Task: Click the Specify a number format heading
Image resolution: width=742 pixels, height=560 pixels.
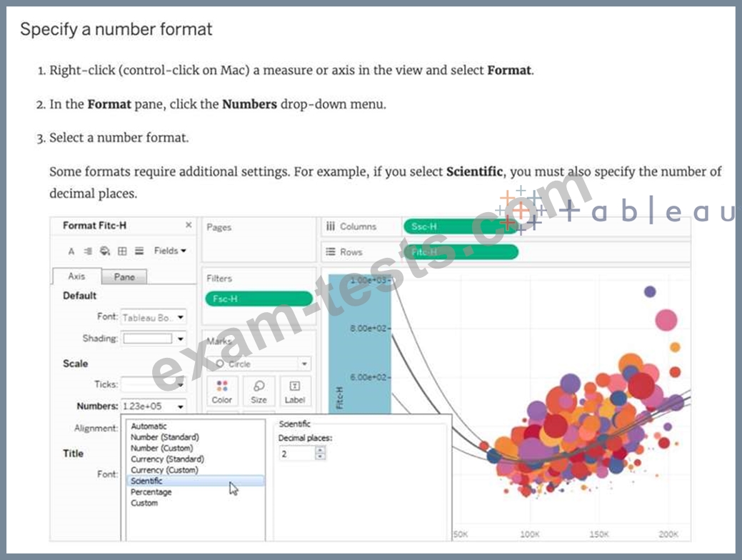Action: (116, 29)
